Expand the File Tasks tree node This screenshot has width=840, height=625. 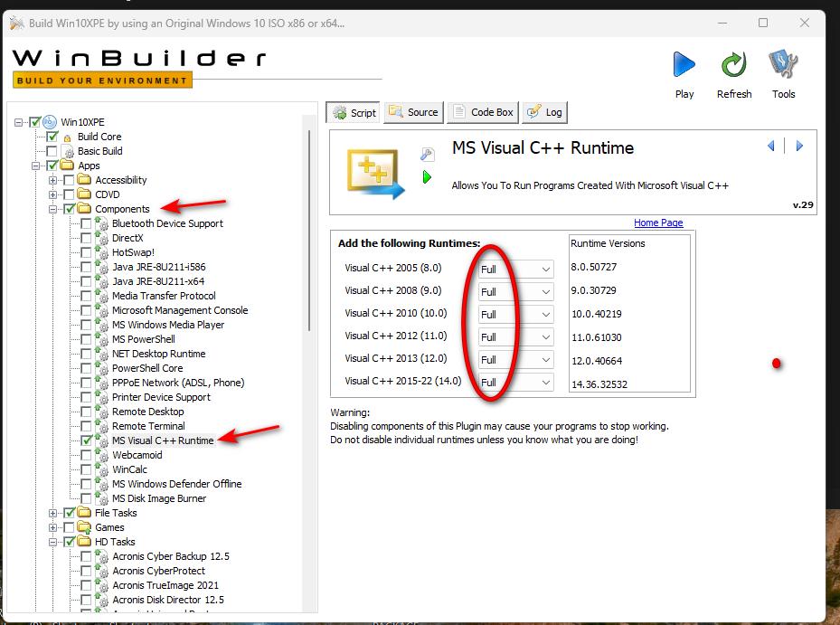click(52, 513)
